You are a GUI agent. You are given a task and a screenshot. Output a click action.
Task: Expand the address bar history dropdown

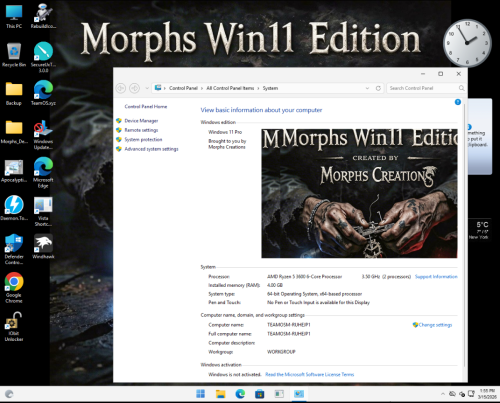point(367,88)
